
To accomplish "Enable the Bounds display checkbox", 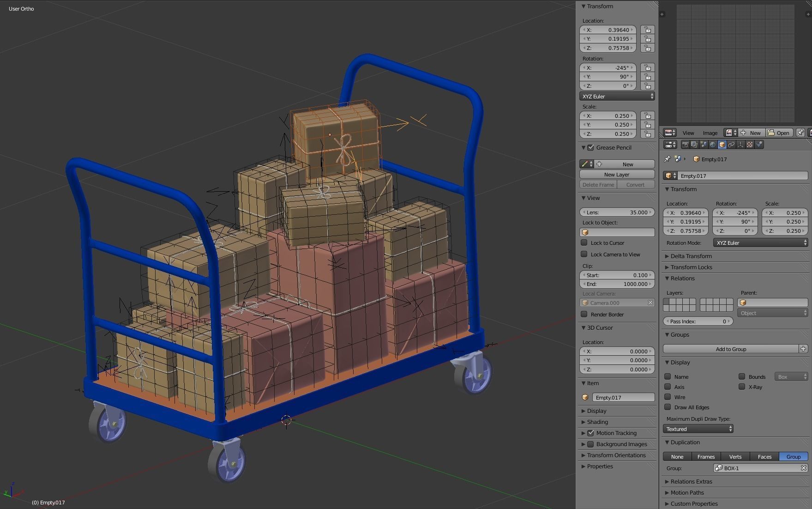I will tap(742, 376).
